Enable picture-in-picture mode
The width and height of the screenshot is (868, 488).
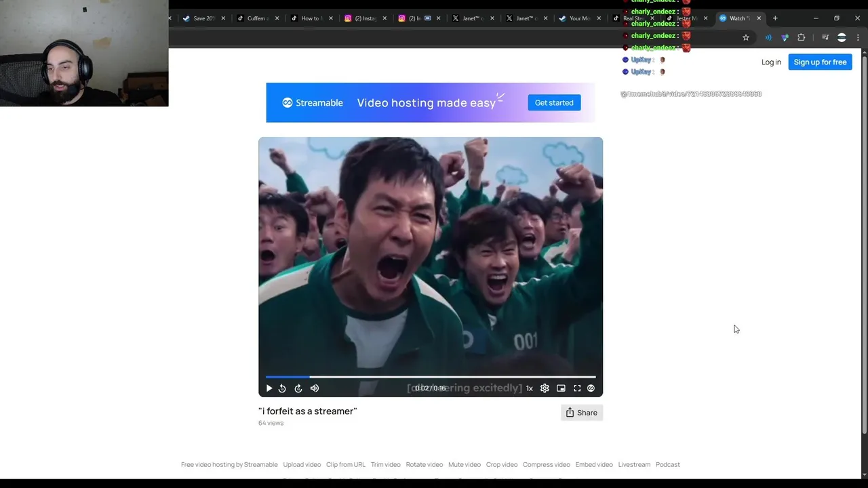561,388
